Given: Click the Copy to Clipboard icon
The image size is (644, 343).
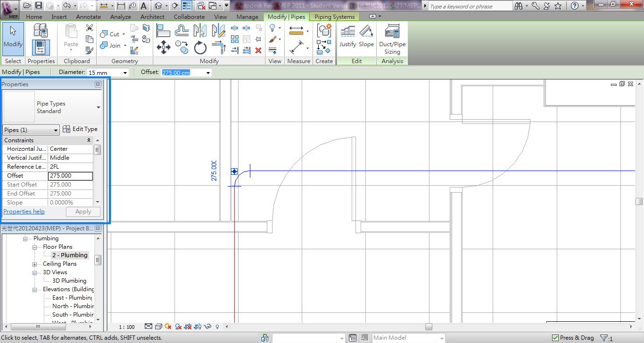Looking at the screenshot, I should pos(90,39).
